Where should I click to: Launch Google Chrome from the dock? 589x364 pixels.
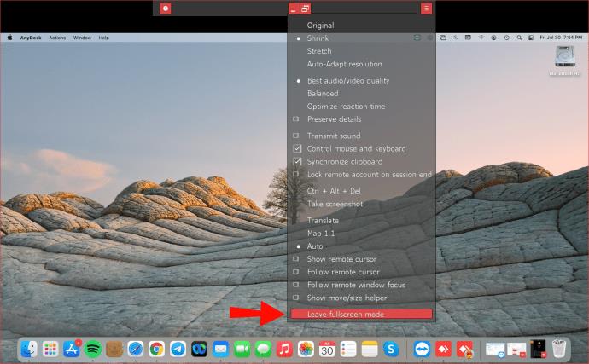157,349
